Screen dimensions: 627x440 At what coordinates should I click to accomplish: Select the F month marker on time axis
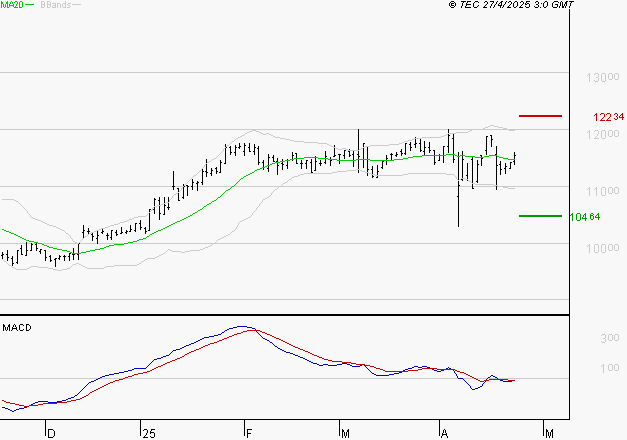247,432
